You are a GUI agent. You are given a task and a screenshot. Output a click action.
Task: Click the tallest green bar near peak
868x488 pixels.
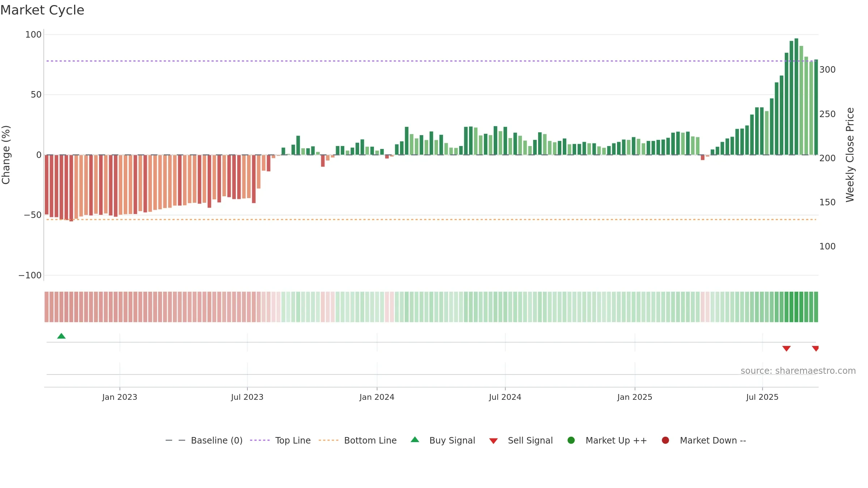796,97
